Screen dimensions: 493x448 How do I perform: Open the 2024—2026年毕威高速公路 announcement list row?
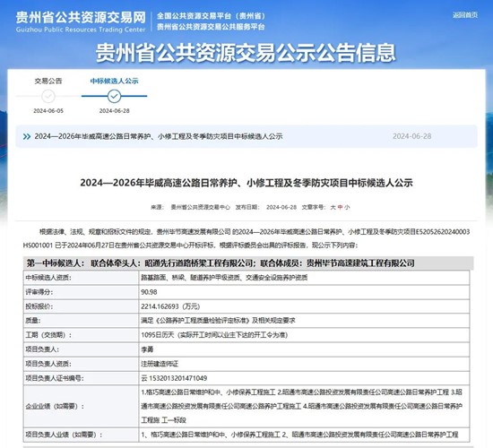246,136
